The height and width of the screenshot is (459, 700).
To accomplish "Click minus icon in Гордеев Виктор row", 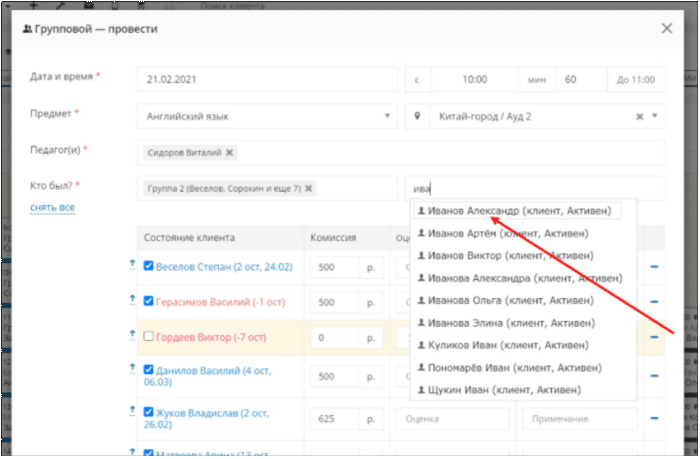I will point(654,337).
